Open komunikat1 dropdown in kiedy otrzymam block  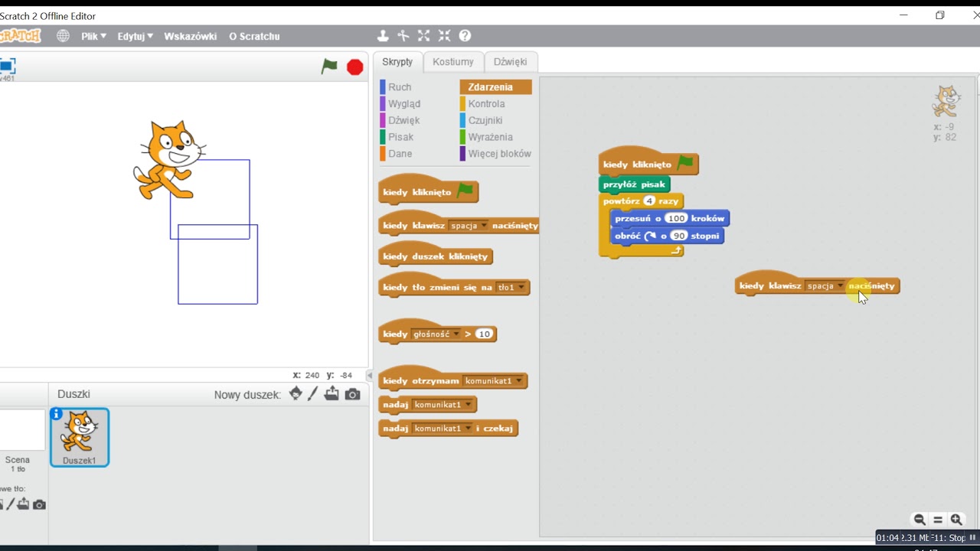click(493, 381)
